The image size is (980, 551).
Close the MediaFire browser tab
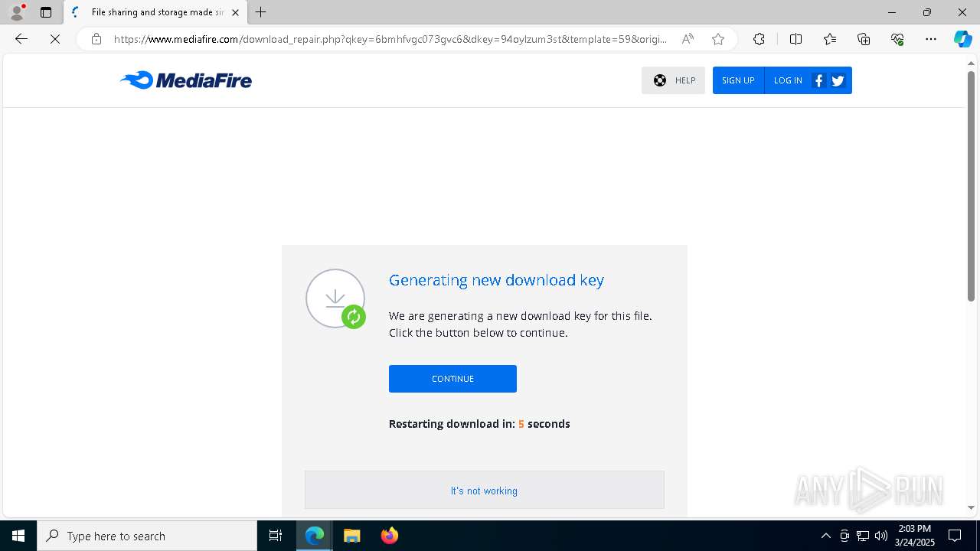(236, 12)
